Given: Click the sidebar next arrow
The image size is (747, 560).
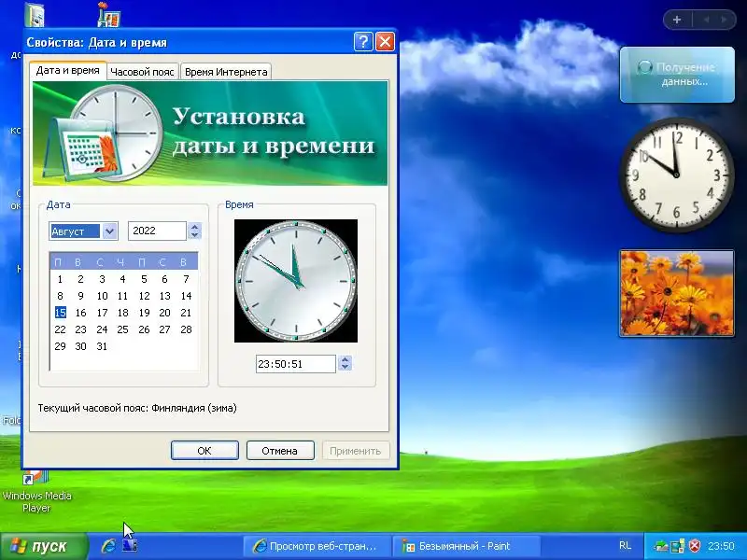Looking at the screenshot, I should 725,20.
